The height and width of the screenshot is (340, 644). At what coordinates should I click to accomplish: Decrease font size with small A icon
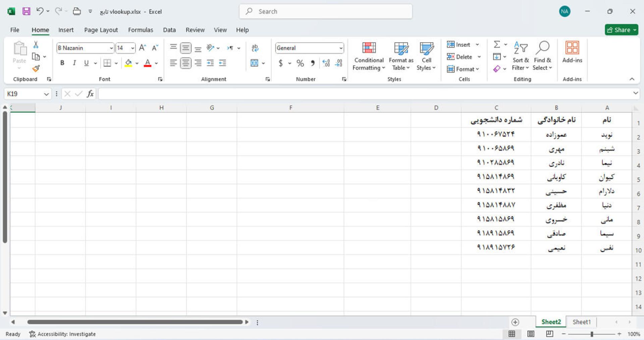pos(155,48)
